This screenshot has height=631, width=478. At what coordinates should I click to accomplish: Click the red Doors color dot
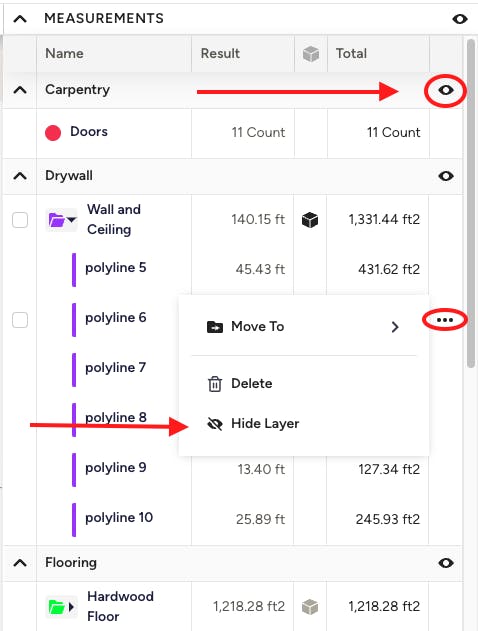tap(53, 133)
